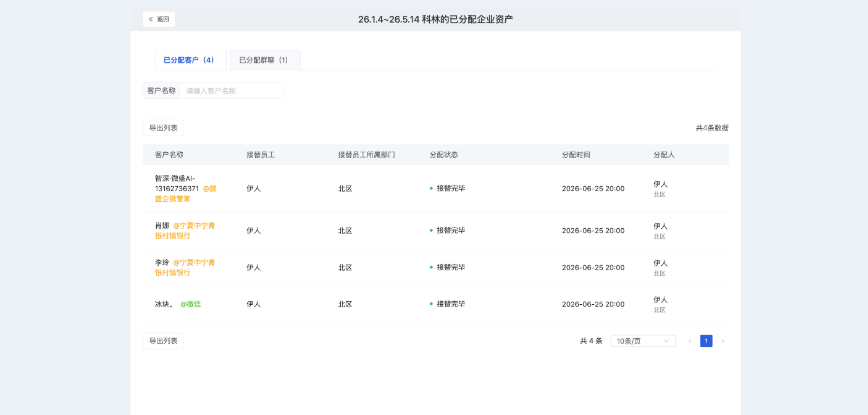Click 分配时间 2026-06-25 20:00 in 冰块 row

click(593, 304)
